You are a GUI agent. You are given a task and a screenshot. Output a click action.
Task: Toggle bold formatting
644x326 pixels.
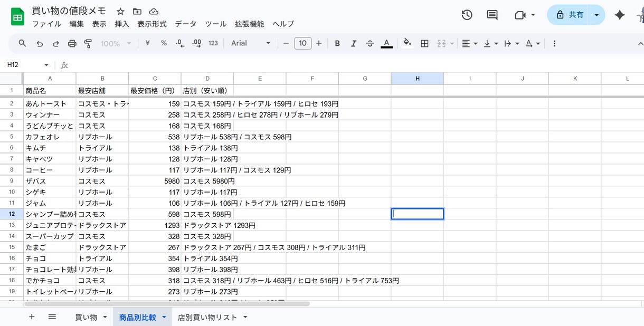coord(337,43)
